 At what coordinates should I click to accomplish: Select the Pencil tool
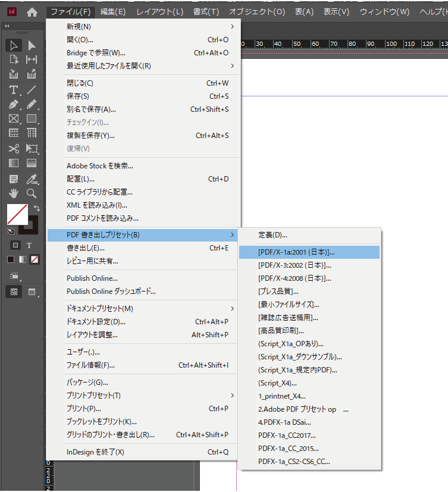[32, 104]
